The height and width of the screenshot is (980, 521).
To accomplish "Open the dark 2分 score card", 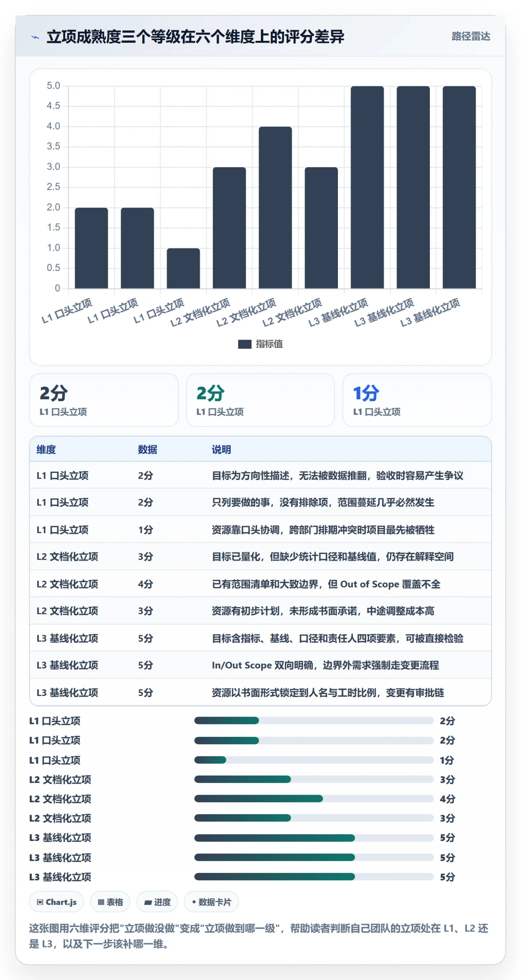I will [104, 400].
